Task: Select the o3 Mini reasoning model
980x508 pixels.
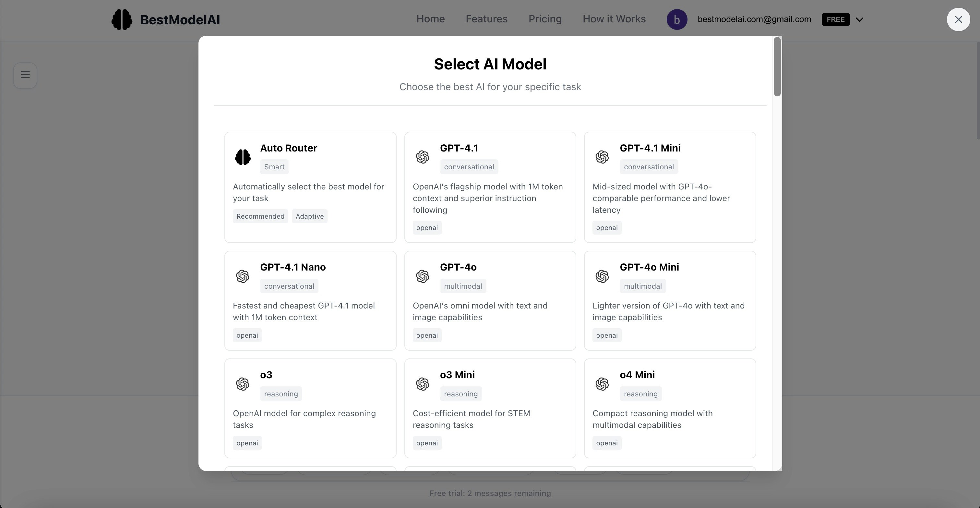Action: (x=490, y=408)
